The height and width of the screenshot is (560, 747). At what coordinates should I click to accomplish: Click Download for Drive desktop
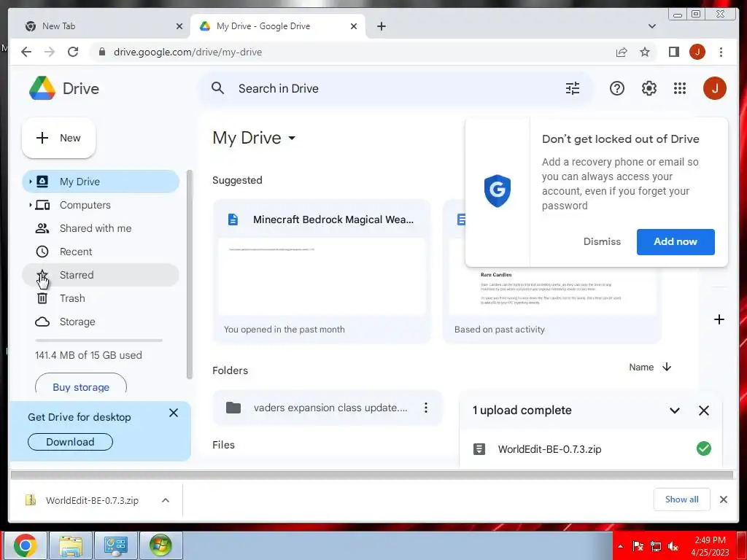[x=70, y=442]
